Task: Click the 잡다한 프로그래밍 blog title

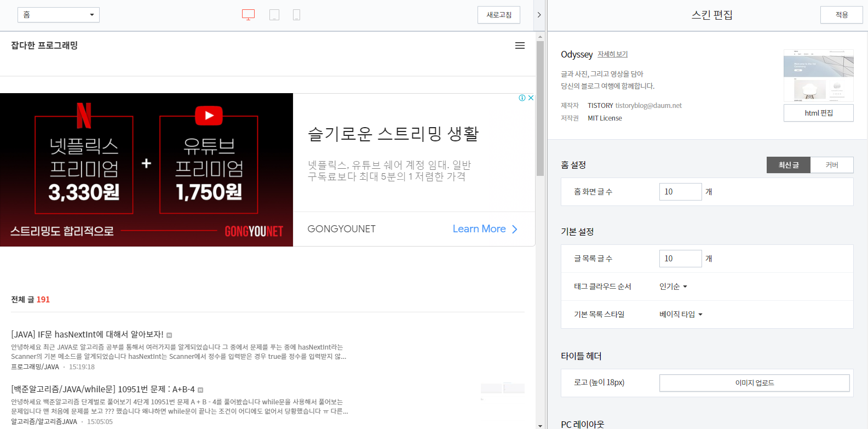Action: [44, 45]
